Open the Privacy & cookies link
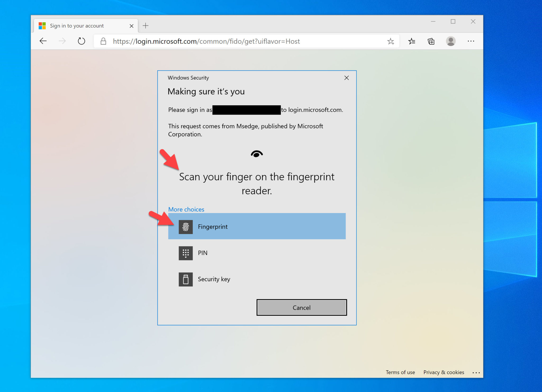This screenshot has height=392, width=542. pyautogui.click(x=444, y=372)
